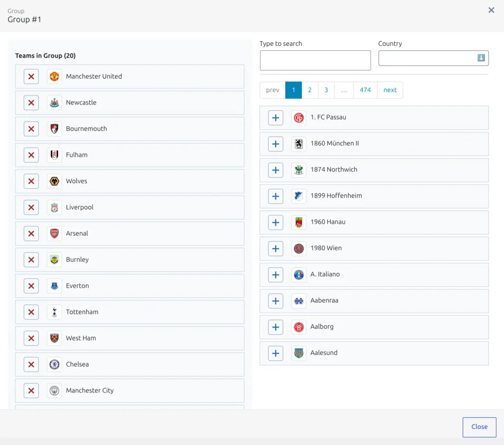Click the Arsenal club crest
The width and height of the screenshot is (504, 445).
54,234
